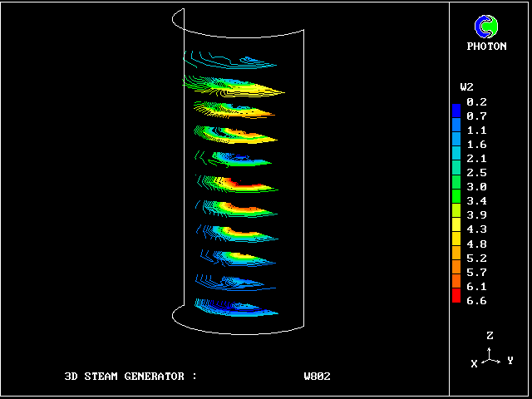Click the 3D STEAM GENERATOR title text

click(131, 377)
